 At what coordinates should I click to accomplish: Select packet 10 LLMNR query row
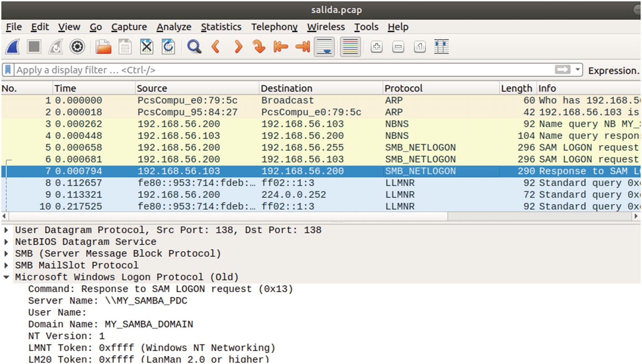tap(321, 206)
